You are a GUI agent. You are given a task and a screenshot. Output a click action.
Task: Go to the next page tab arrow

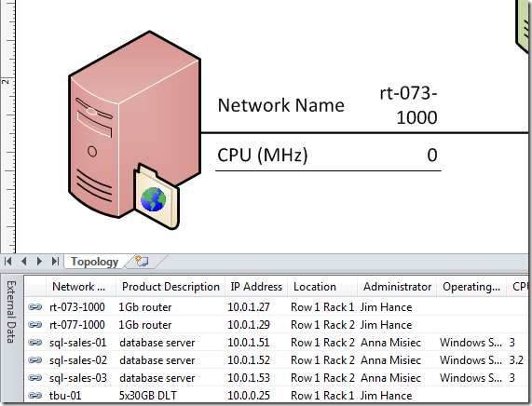pyautogui.click(x=39, y=262)
